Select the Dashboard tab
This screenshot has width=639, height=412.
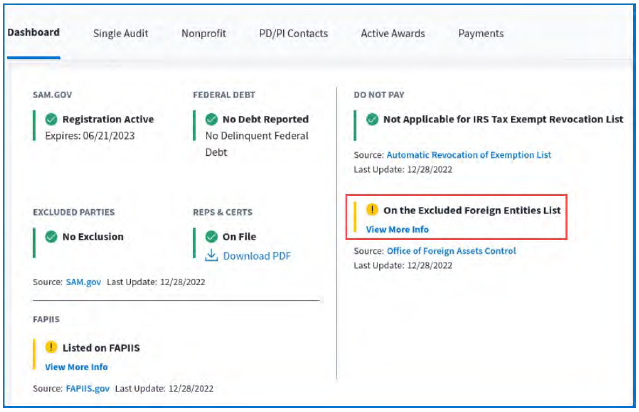33,32
